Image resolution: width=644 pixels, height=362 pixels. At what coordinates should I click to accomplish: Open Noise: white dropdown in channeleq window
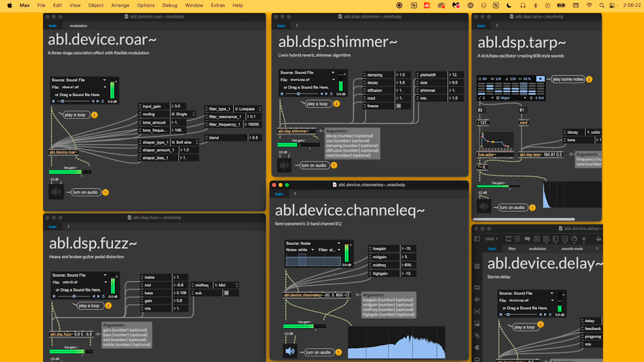(x=300, y=250)
